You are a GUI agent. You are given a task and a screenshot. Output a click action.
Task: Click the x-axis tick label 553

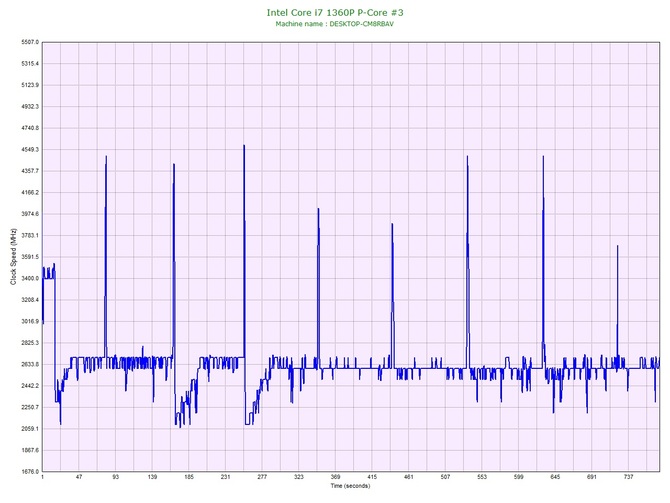pos(482,477)
